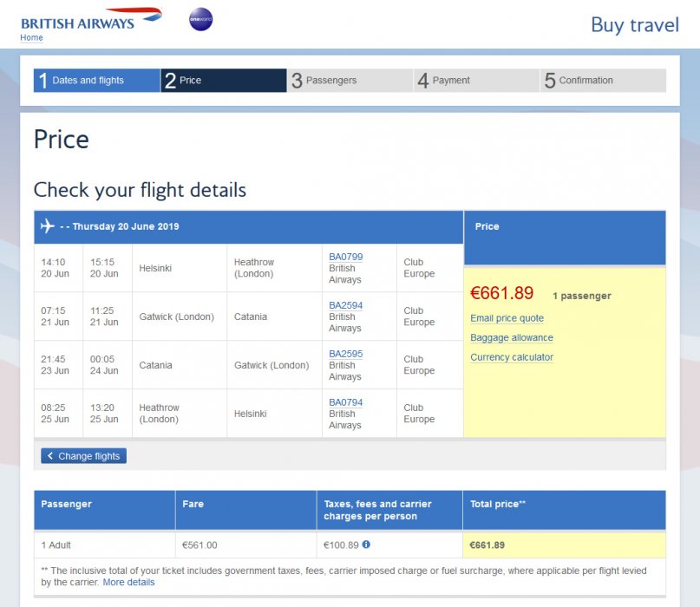
Task: Go to step 1 Dates and flights
Action: coord(97,81)
